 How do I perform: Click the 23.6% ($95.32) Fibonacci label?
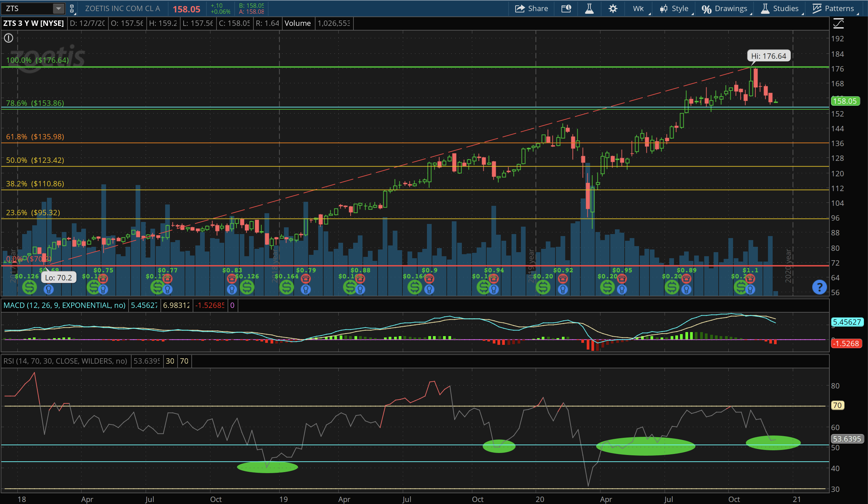(33, 213)
